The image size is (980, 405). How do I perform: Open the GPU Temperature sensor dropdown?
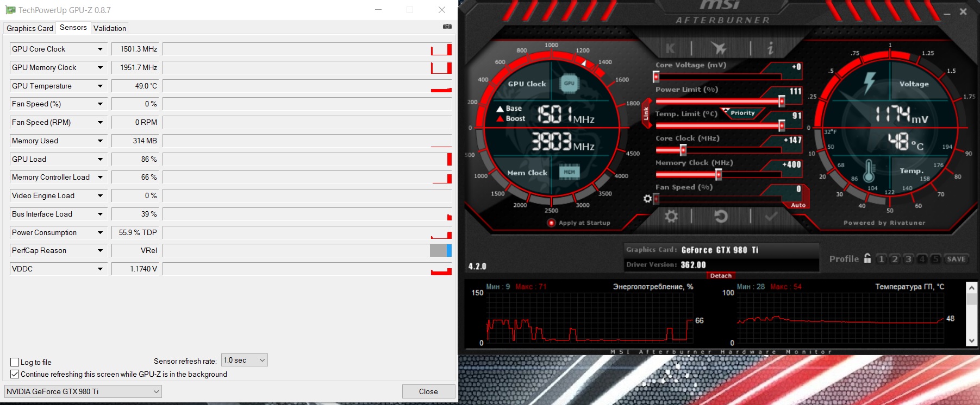point(100,86)
